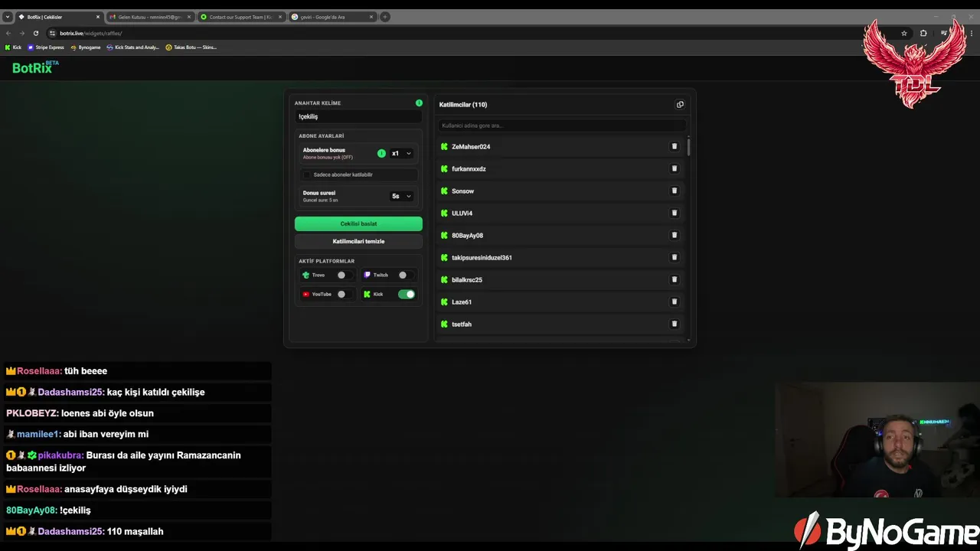Remove 80BayAy08 via its trash icon
Viewport: 980px width, 551px height.
pos(675,235)
